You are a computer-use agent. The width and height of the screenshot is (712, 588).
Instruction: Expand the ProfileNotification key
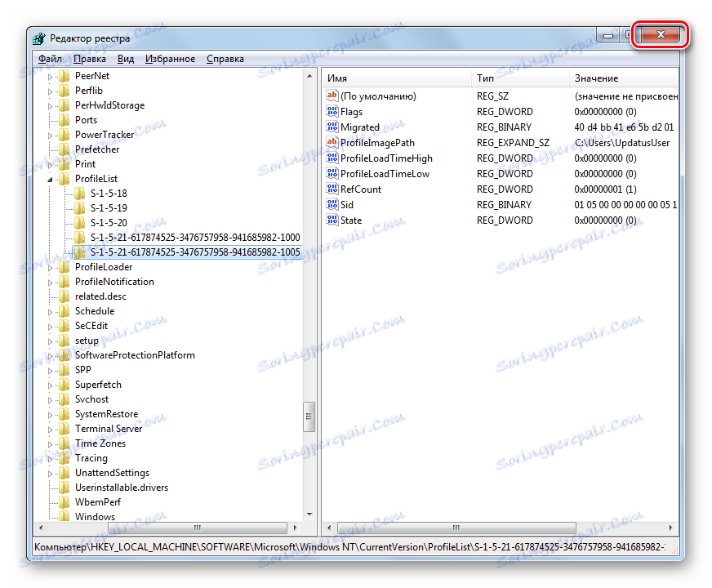50,283
